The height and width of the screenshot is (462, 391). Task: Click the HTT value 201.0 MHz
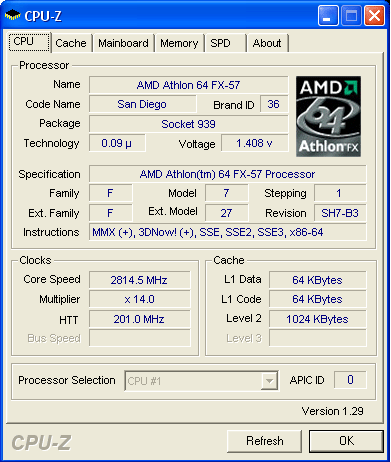coord(139,319)
